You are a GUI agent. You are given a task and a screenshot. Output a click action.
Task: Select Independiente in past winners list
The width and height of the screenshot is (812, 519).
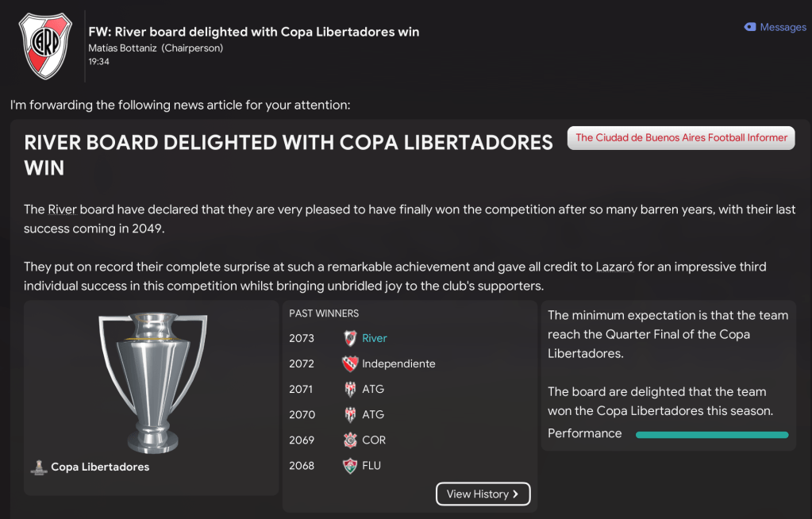398,363
